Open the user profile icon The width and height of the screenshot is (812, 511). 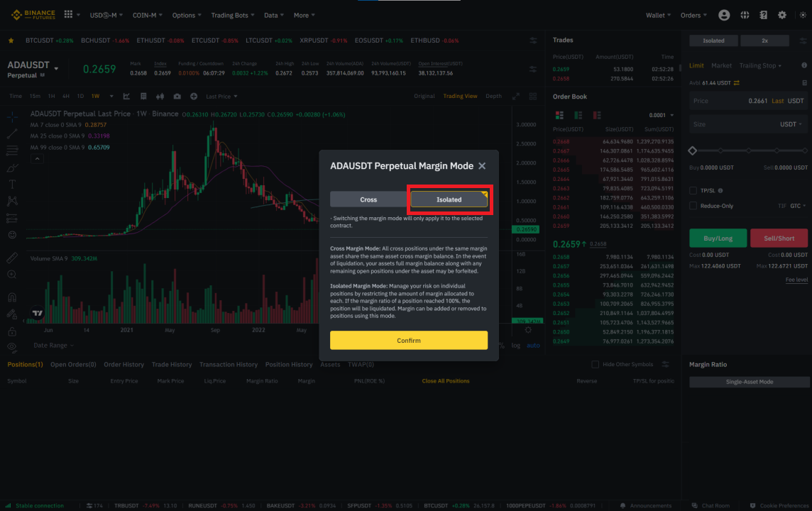pos(724,15)
